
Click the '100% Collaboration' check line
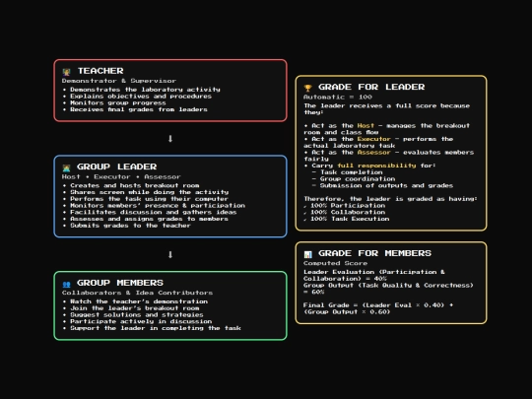345,213
